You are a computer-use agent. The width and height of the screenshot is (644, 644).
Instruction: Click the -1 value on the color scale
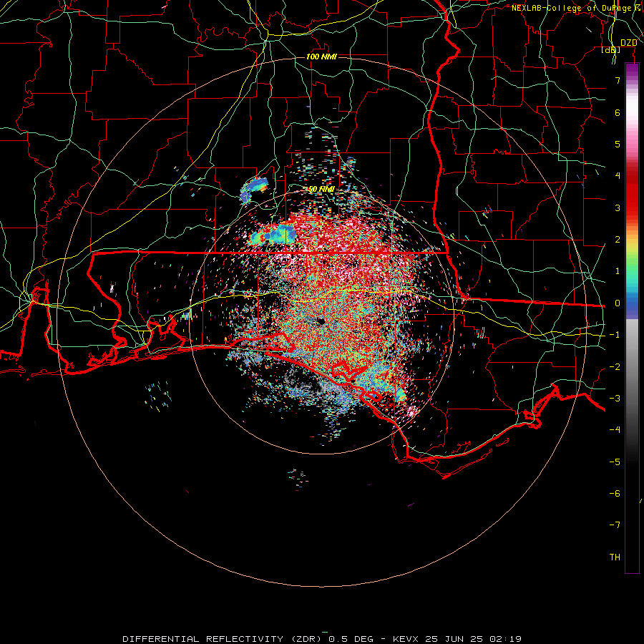pyautogui.click(x=615, y=335)
